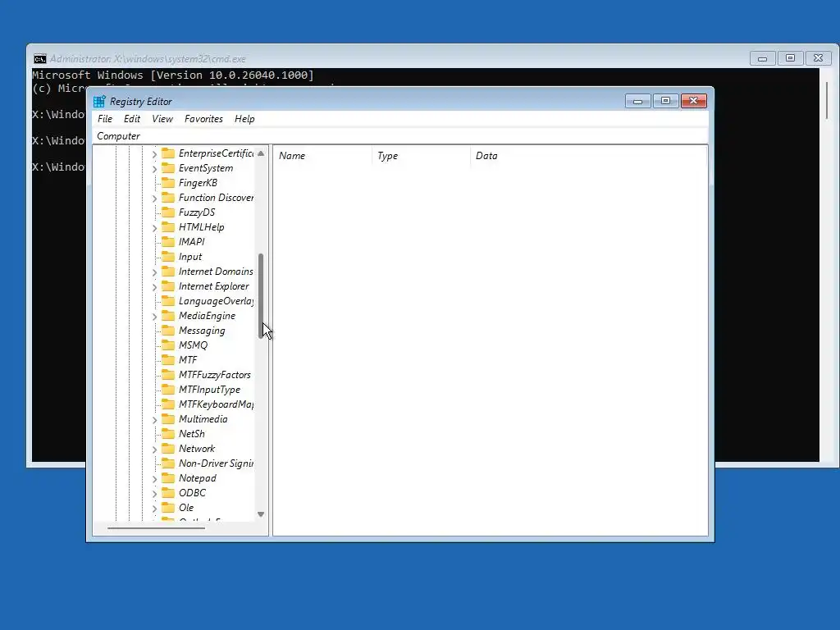
Task: Expand the Network key
Action: point(154,450)
